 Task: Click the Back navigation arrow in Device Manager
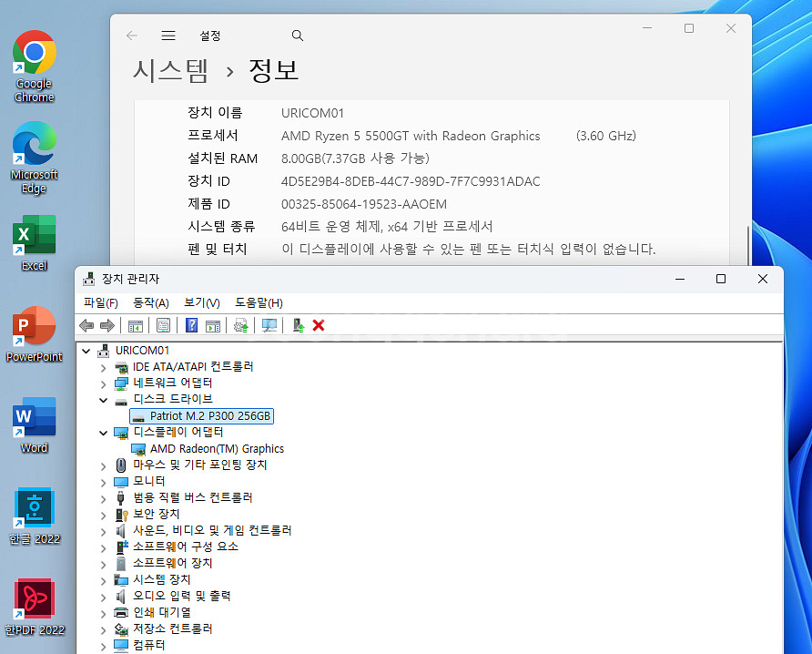click(x=86, y=325)
